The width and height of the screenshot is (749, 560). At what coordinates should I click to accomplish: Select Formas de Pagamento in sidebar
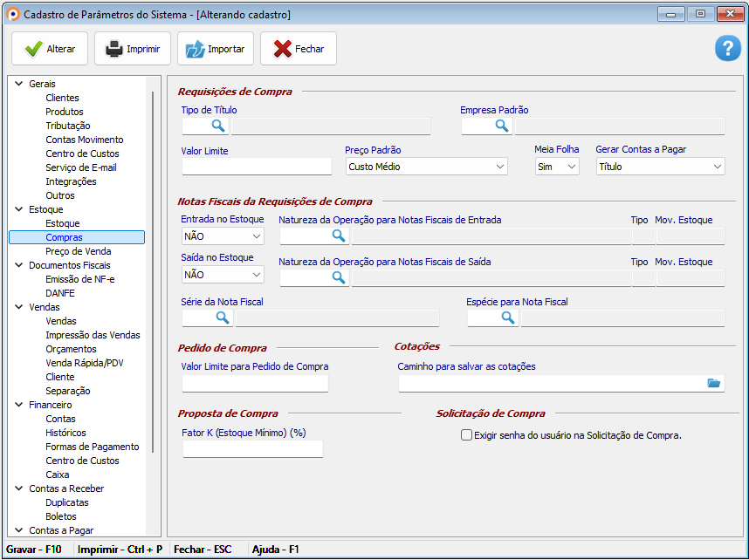(92, 447)
